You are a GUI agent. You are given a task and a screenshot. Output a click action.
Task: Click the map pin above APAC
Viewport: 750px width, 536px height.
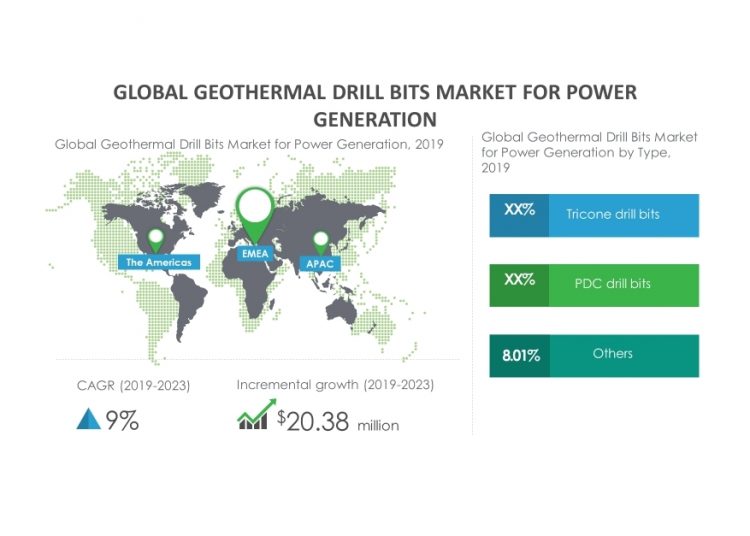[320, 240]
